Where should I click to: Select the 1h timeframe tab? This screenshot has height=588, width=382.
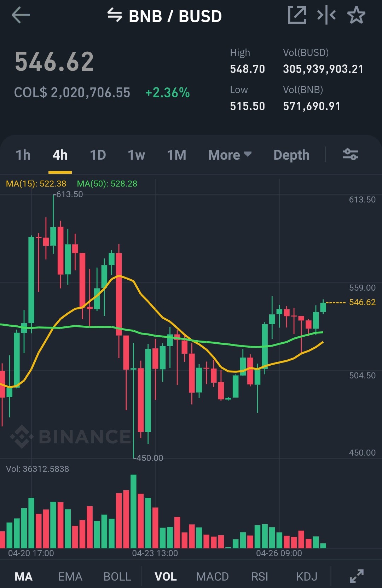click(x=23, y=155)
